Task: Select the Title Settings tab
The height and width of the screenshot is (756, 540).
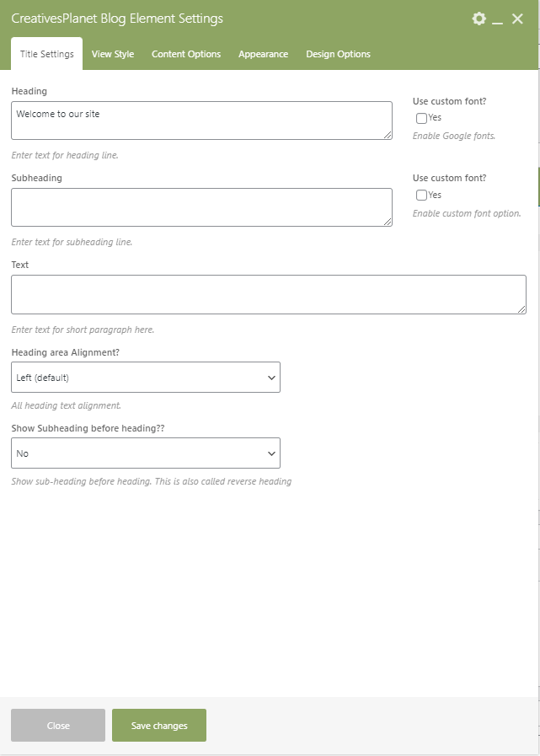Action: click(x=47, y=54)
